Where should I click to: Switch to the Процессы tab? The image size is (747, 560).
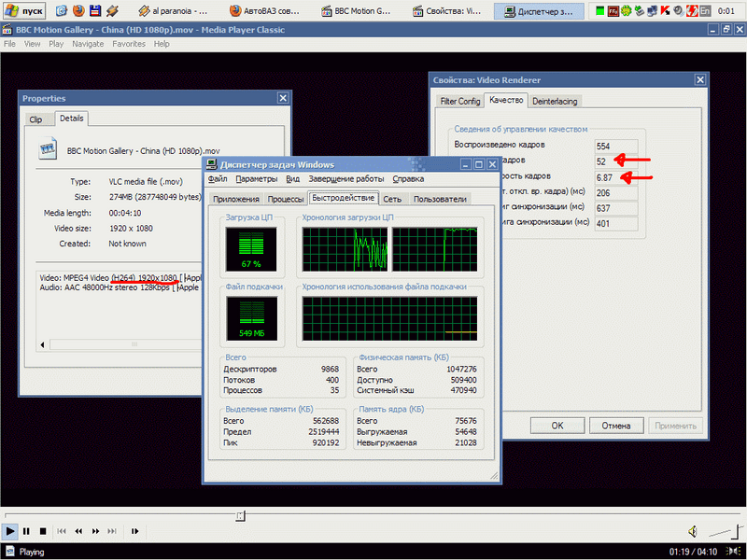pyautogui.click(x=285, y=199)
